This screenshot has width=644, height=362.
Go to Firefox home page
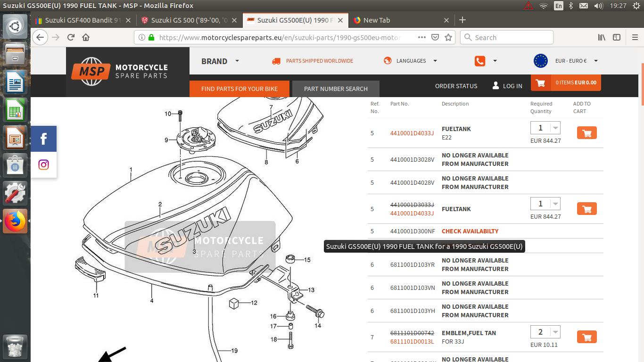(x=86, y=37)
